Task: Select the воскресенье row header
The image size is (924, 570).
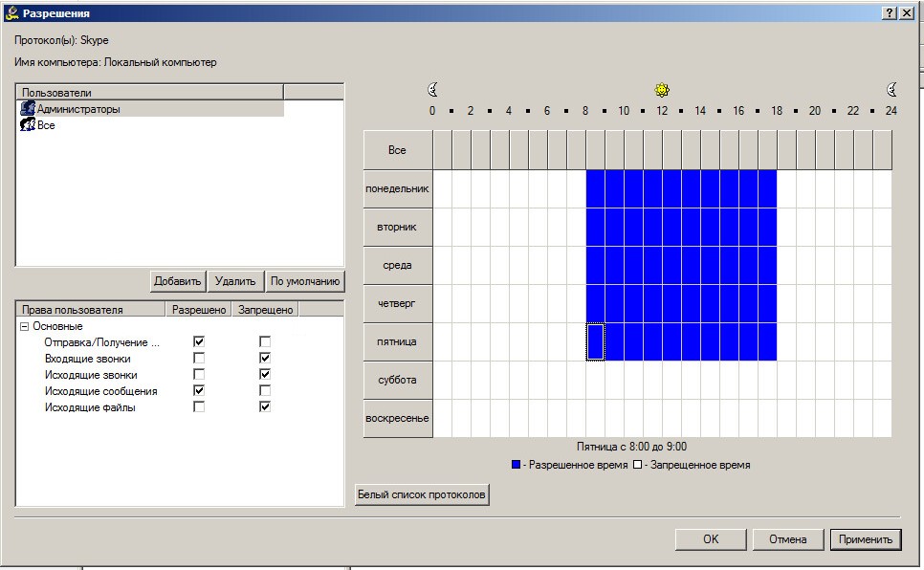Action: pyautogui.click(x=397, y=419)
